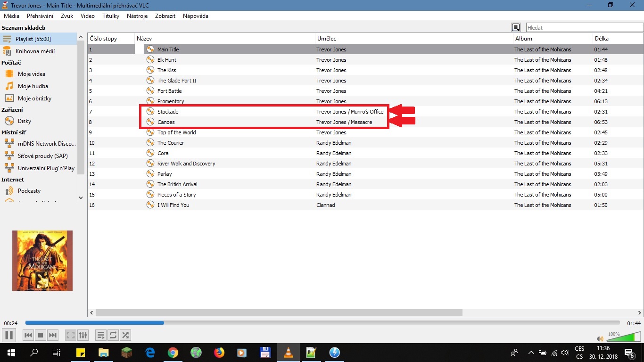Viewport: 644px width, 362px height.
Task: Click the Last of the Mohicans album art
Action: pos(42,261)
